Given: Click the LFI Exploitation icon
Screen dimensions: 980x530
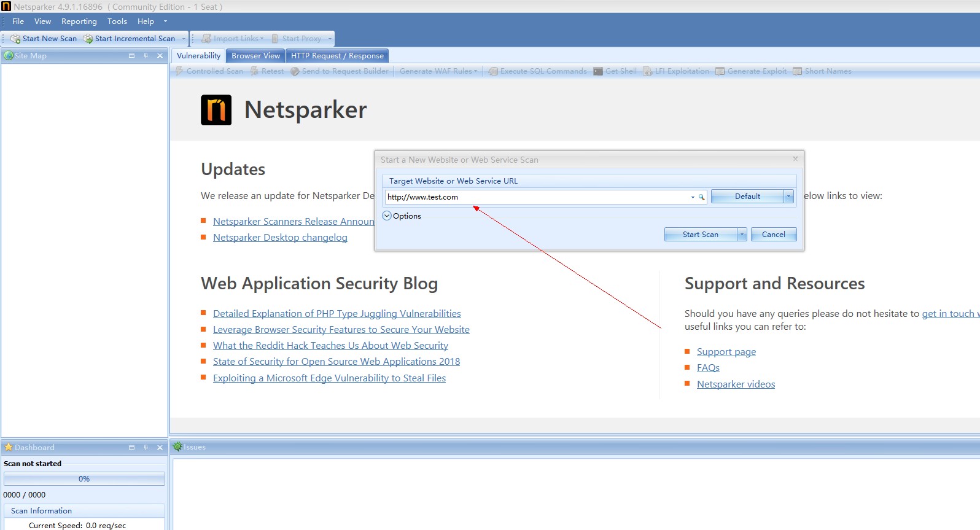Looking at the screenshot, I should [648, 71].
